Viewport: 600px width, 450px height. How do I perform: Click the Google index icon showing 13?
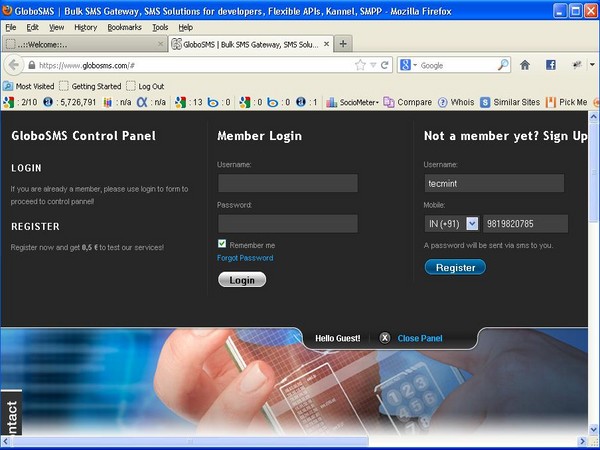(x=180, y=102)
